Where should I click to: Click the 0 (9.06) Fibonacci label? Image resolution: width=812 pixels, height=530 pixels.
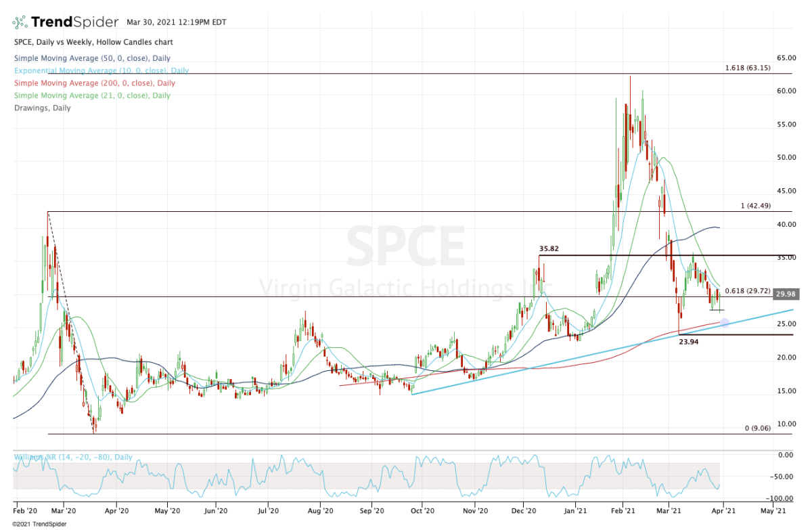757,428
